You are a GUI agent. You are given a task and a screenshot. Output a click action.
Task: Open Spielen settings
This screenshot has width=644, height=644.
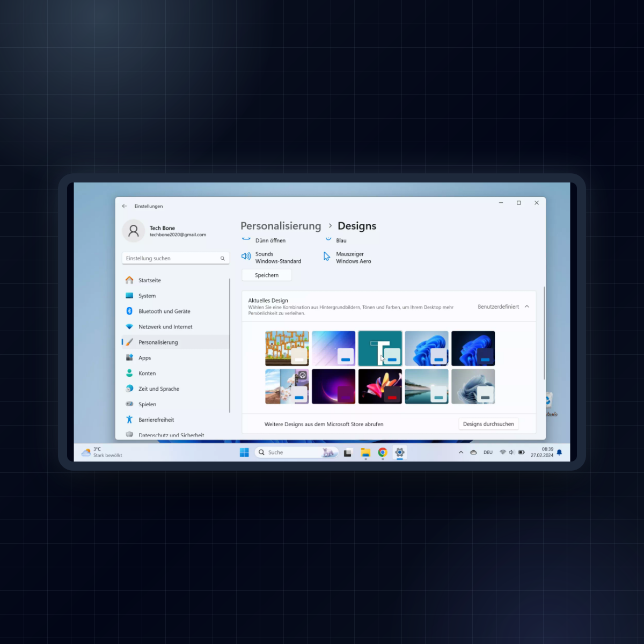tap(175, 405)
